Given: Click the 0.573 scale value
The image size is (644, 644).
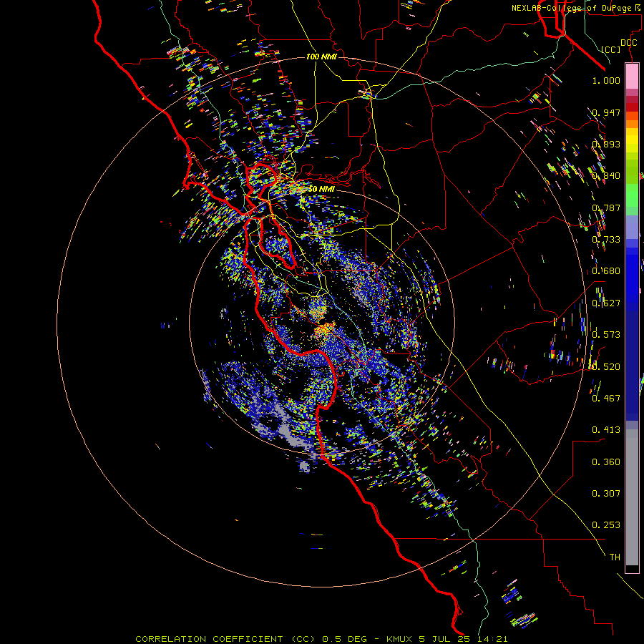Looking at the screenshot, I should pos(606,335).
